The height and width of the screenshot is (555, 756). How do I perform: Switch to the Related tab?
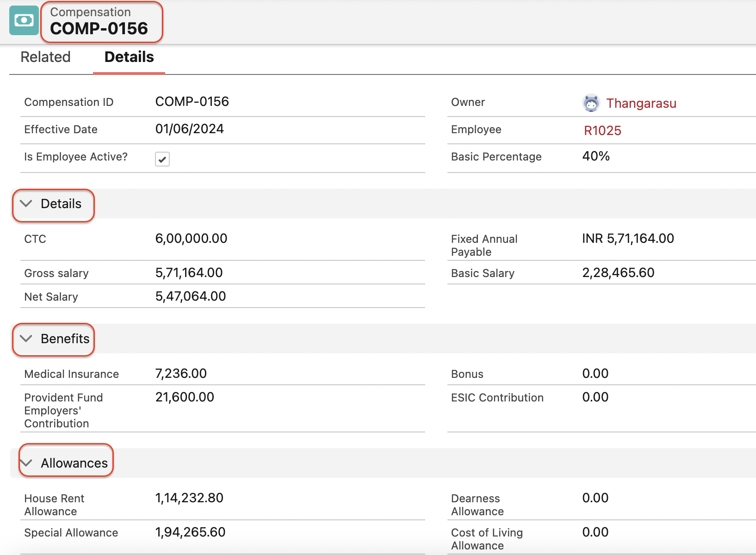(x=45, y=57)
